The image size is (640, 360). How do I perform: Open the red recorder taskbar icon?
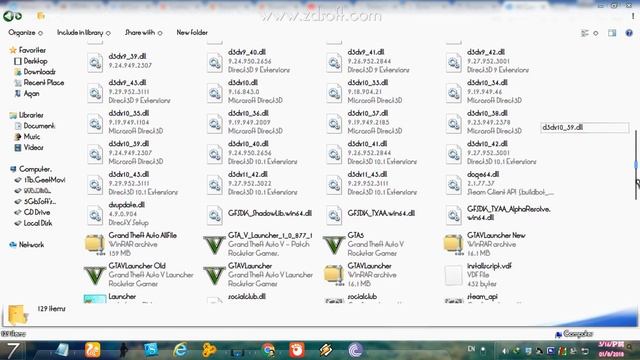(297, 350)
